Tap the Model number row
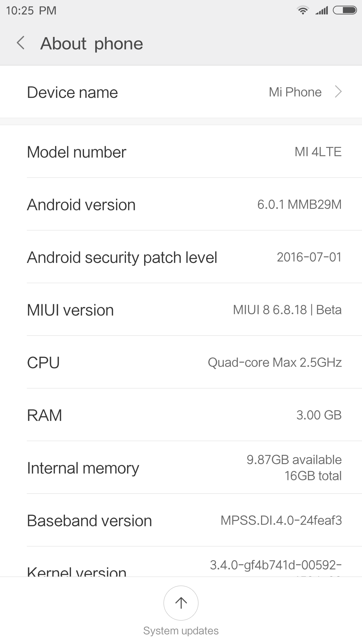Screen dimensions: 362x644 click(181, 152)
